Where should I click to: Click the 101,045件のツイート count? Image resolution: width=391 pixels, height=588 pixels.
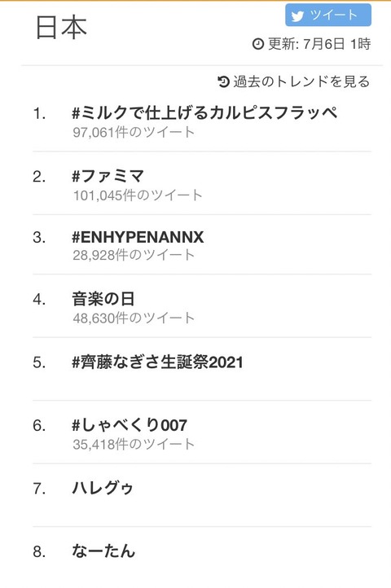pyautogui.click(x=138, y=195)
